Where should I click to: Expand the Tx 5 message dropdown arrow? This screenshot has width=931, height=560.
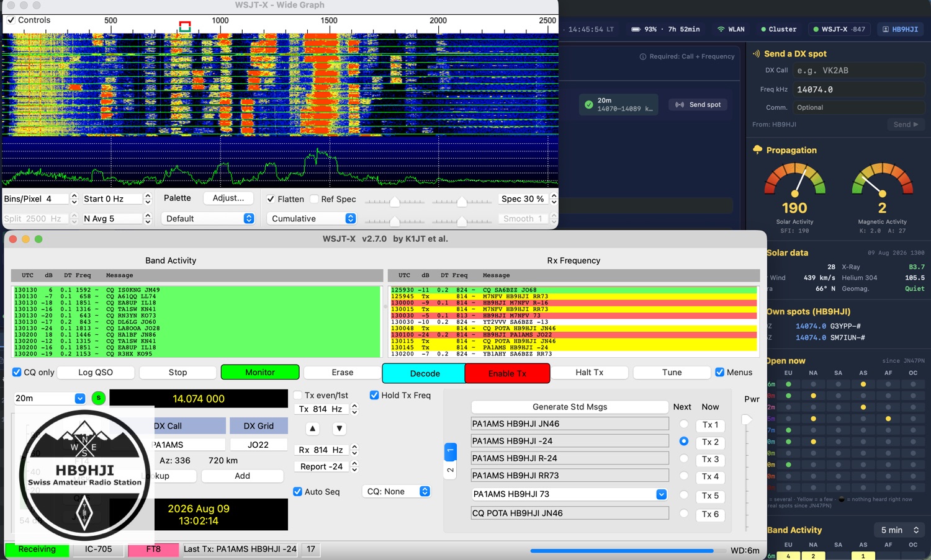point(662,494)
